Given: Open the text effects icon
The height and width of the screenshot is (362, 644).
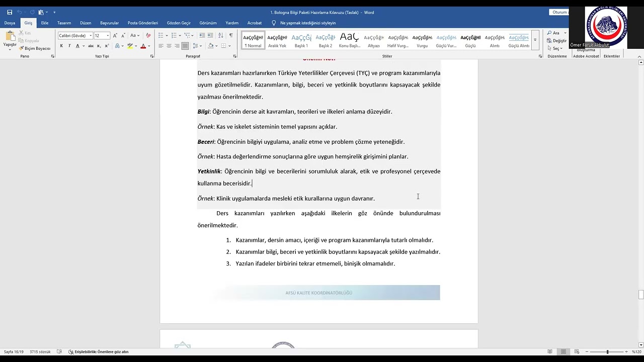Looking at the screenshot, I should pos(117,46).
